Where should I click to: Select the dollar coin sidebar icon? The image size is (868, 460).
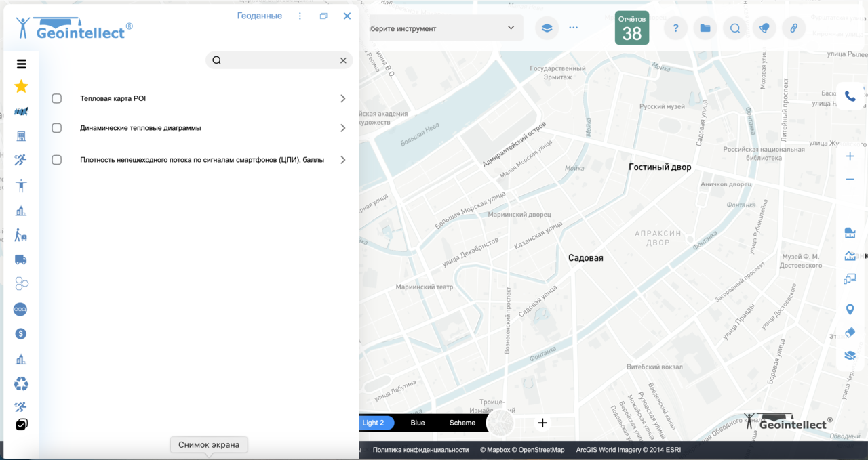(x=21, y=334)
